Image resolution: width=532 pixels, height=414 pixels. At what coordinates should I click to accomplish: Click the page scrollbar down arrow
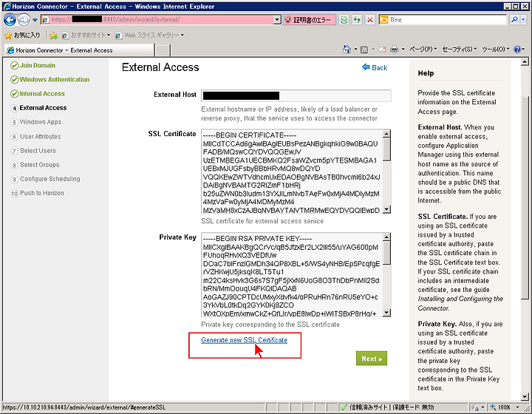tap(525, 396)
